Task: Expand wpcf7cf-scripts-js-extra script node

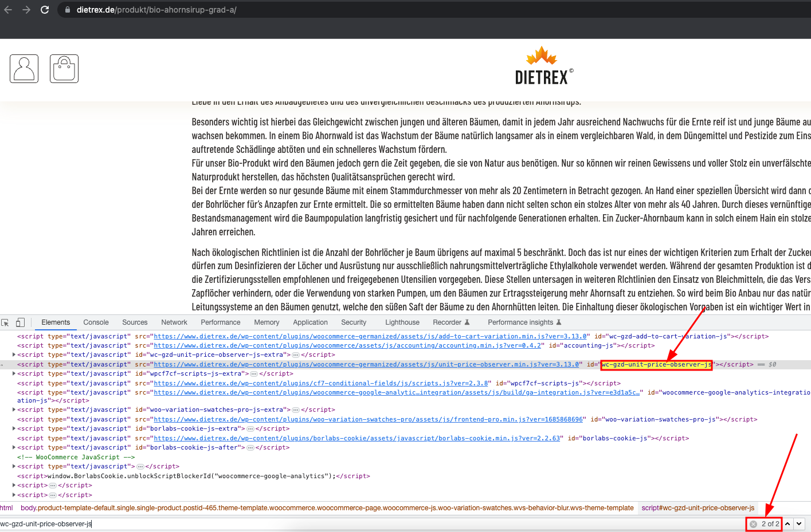Action: click(x=14, y=374)
